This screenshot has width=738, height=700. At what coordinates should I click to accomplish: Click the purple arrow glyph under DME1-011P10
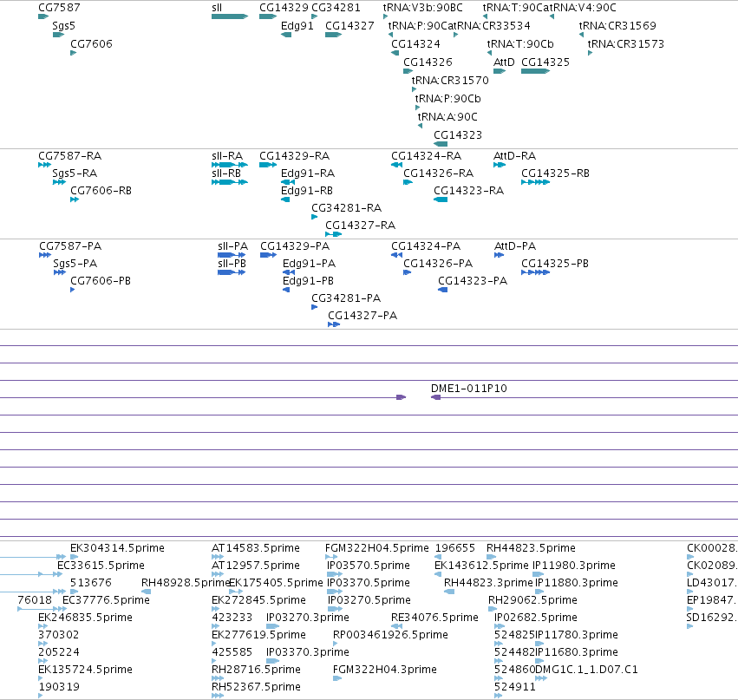point(436,397)
